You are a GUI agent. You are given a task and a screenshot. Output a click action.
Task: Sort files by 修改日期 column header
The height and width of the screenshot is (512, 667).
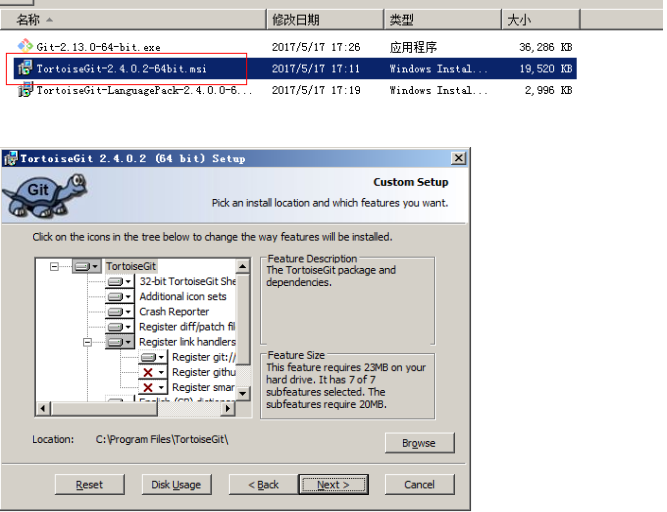325,20
